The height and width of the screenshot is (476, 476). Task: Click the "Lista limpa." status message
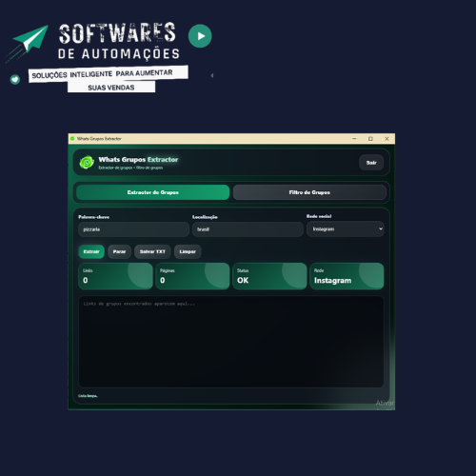(88, 396)
